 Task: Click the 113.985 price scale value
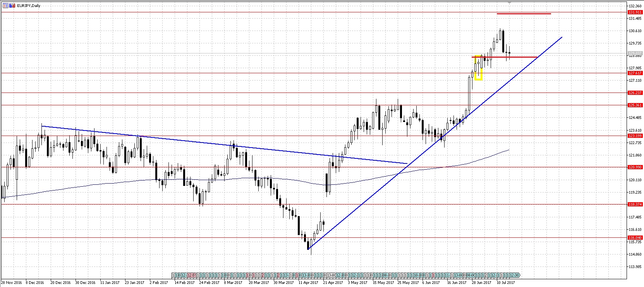pyautogui.click(x=635, y=266)
